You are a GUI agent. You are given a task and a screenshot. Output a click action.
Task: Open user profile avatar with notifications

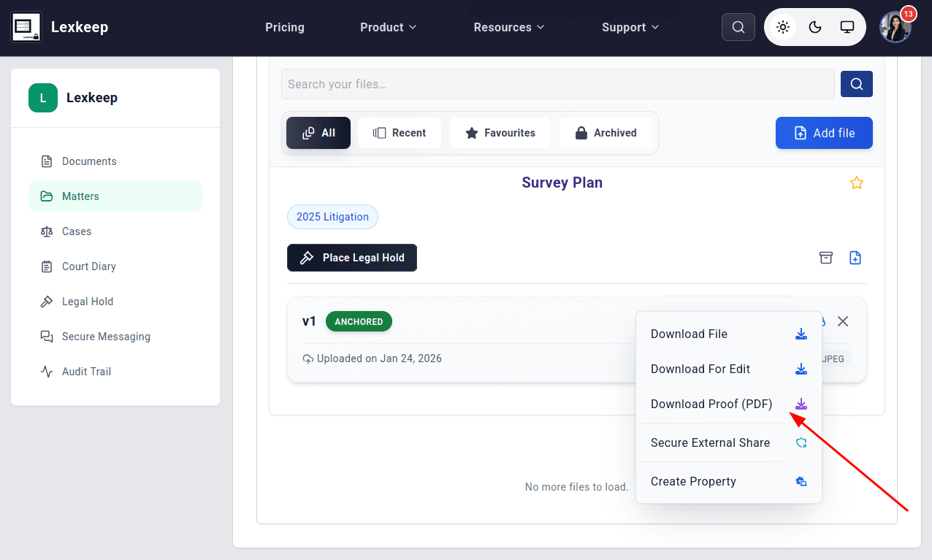(x=895, y=27)
